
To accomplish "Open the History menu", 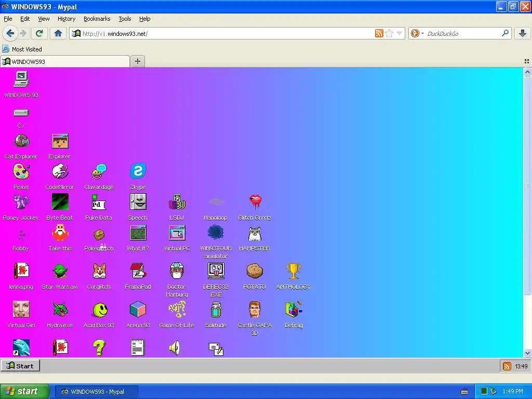I will (x=66, y=19).
